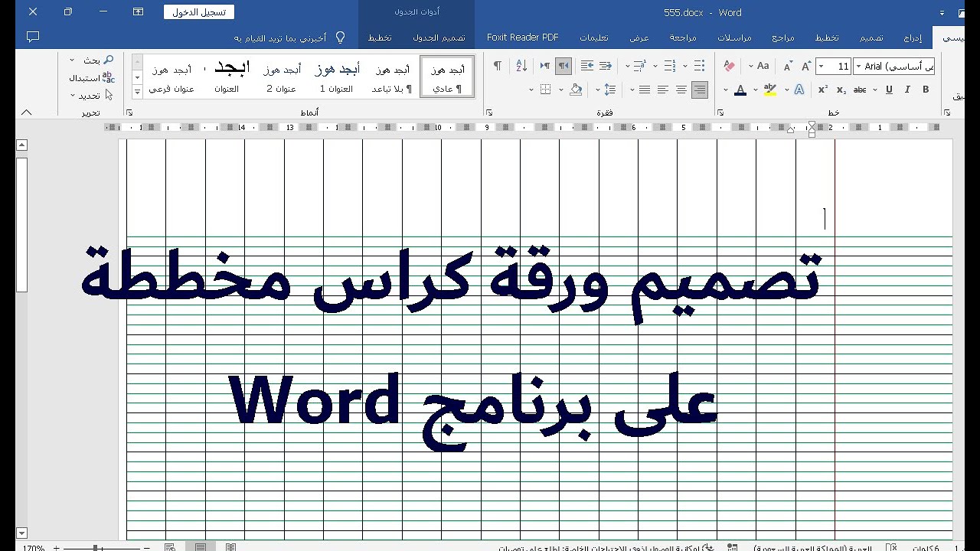Toggle underline formatting (U)
980x551 pixels.
point(889,90)
